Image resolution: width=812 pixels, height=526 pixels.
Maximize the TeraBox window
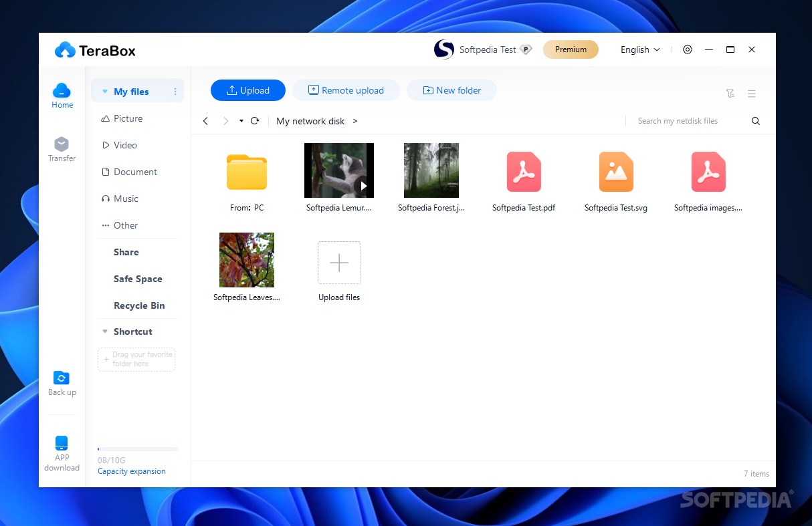pyautogui.click(x=730, y=49)
